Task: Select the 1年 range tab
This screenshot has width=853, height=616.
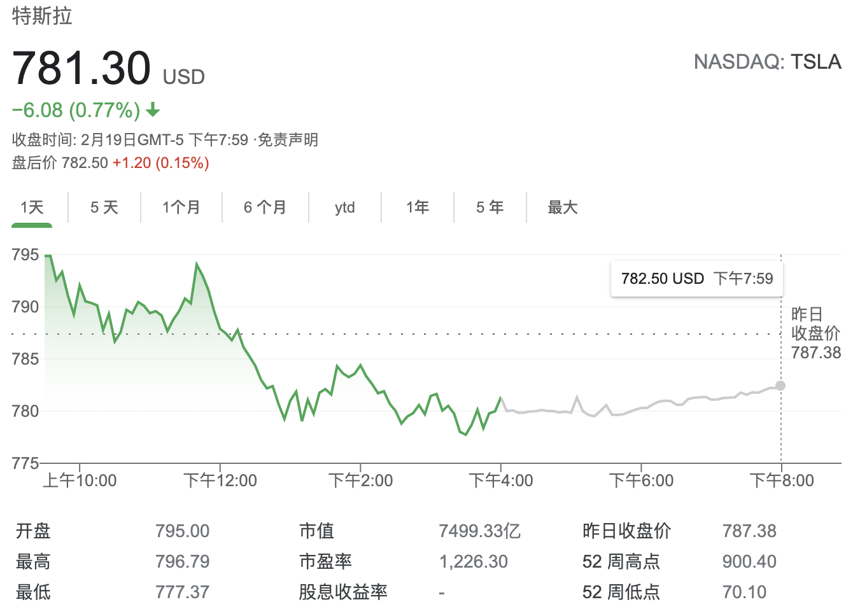Action: pyautogui.click(x=418, y=207)
